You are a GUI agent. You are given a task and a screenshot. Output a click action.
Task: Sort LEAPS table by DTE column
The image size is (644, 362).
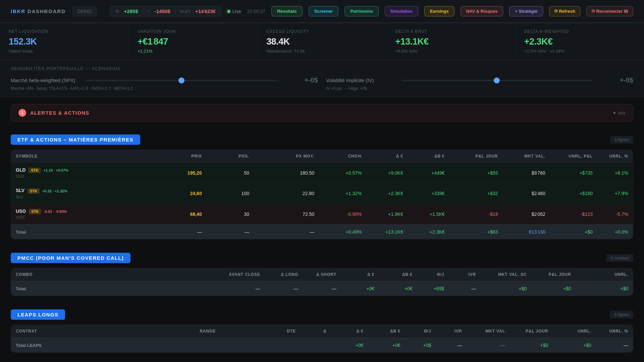(291, 331)
